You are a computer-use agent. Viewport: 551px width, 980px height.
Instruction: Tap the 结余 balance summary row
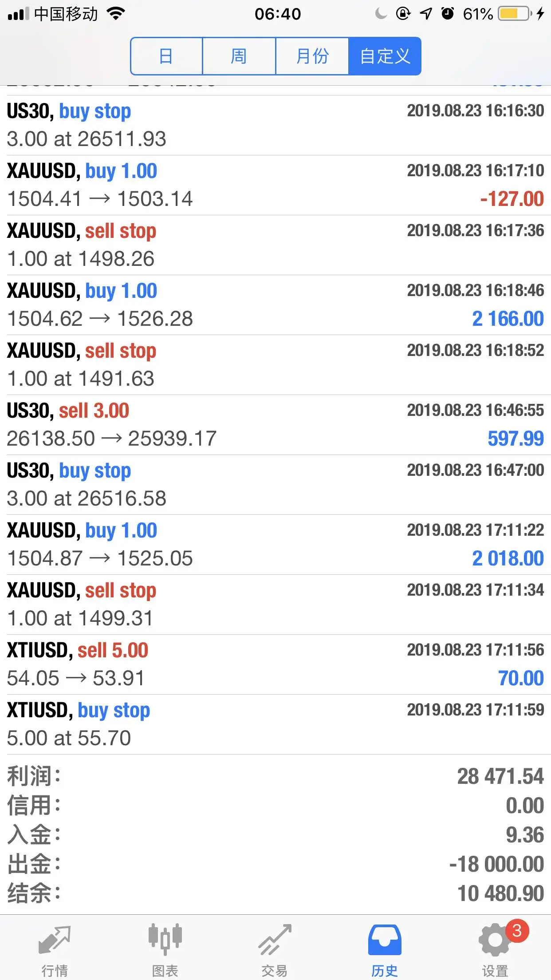pos(275,893)
